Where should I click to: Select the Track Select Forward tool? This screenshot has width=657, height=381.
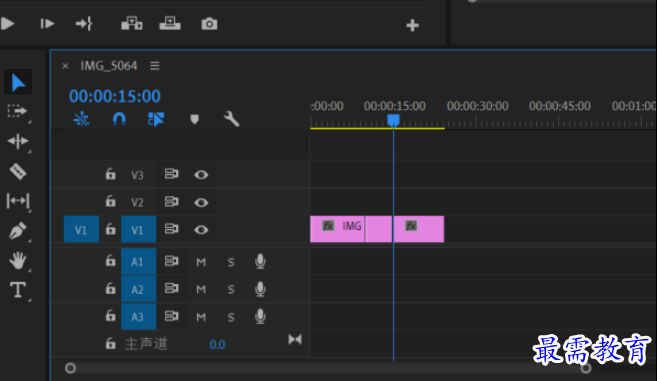pos(17,111)
